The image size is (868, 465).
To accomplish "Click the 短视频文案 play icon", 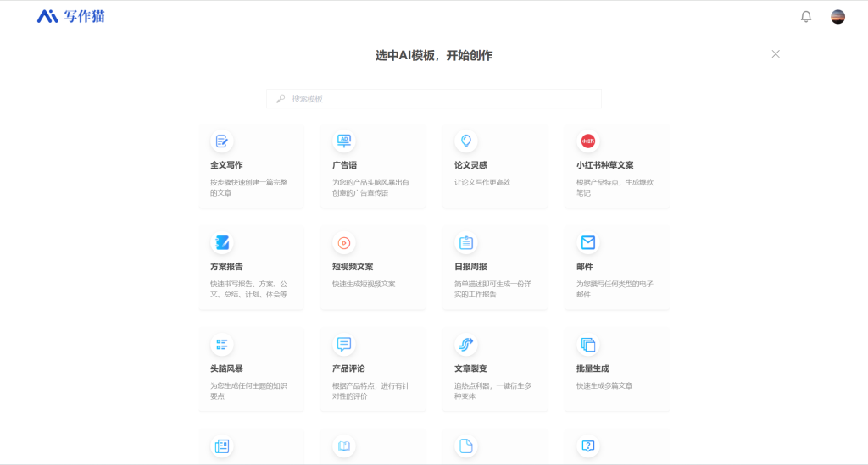I will click(344, 243).
